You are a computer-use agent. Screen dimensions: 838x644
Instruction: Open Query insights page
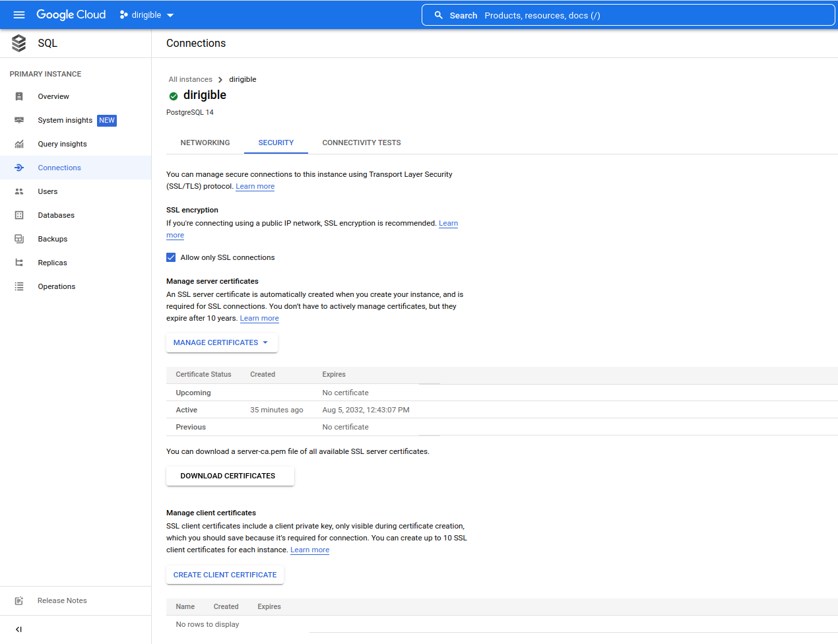(62, 144)
